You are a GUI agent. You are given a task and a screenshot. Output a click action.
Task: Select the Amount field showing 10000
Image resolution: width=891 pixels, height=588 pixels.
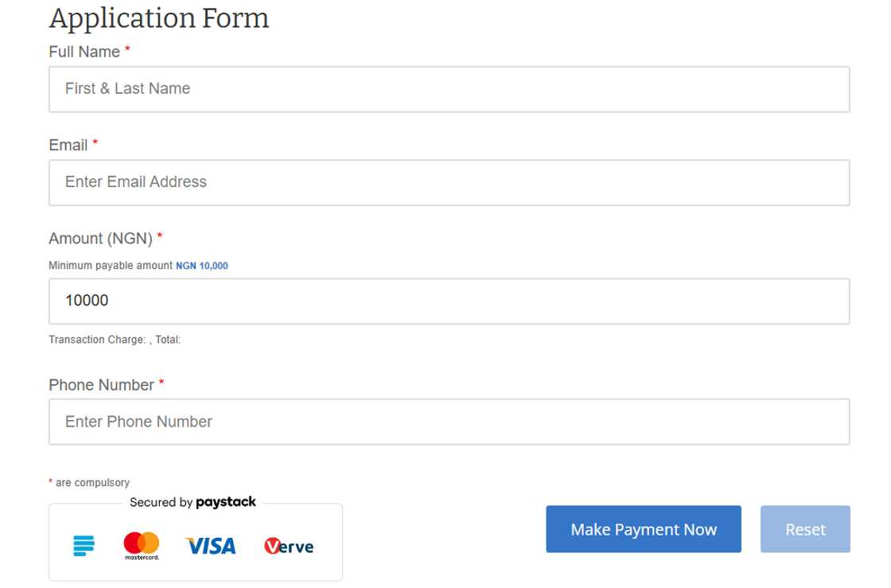point(449,301)
